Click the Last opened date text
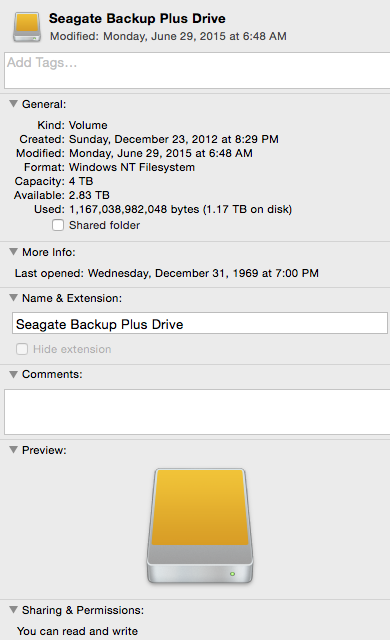Screen dimensions: 390x640 [x=203, y=273]
